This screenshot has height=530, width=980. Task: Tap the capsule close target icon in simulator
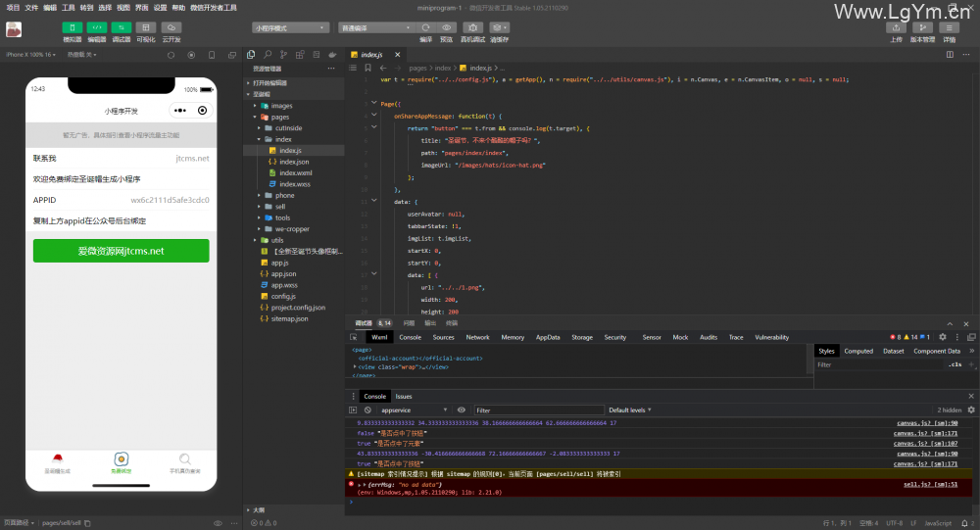pyautogui.click(x=203, y=111)
